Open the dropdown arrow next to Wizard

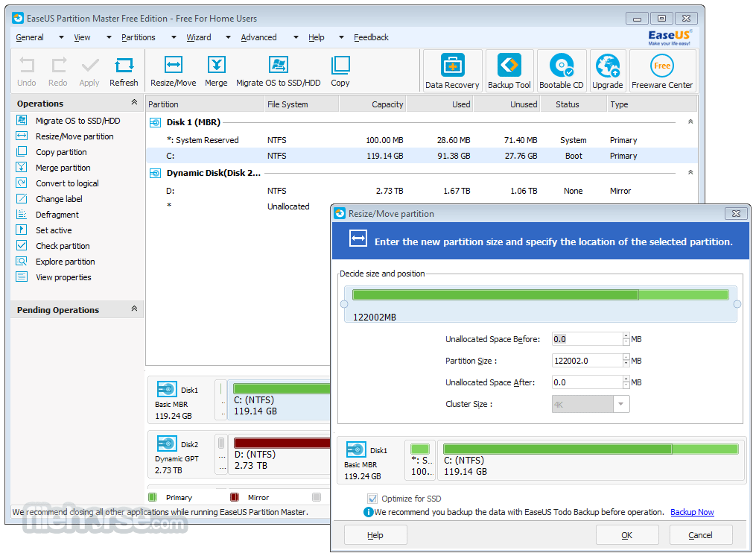(228, 38)
